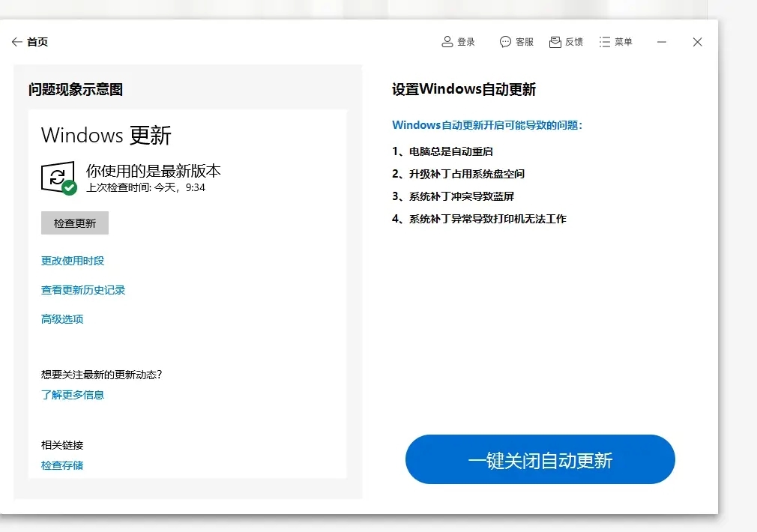Image resolution: width=757 pixels, height=532 pixels.
Task: Click the 相关链接 label
Action: pos(62,445)
